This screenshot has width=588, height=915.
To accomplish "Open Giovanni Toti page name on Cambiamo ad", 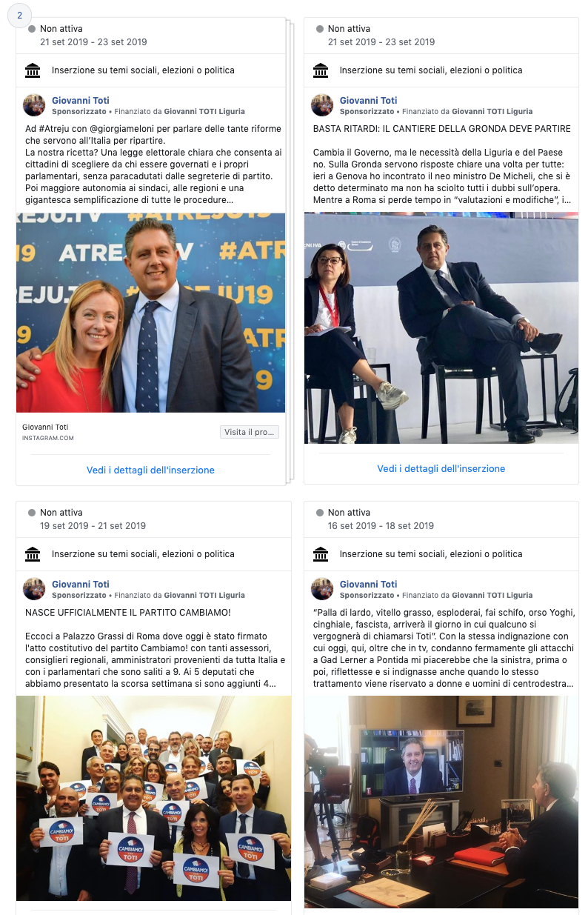I will 81,585.
